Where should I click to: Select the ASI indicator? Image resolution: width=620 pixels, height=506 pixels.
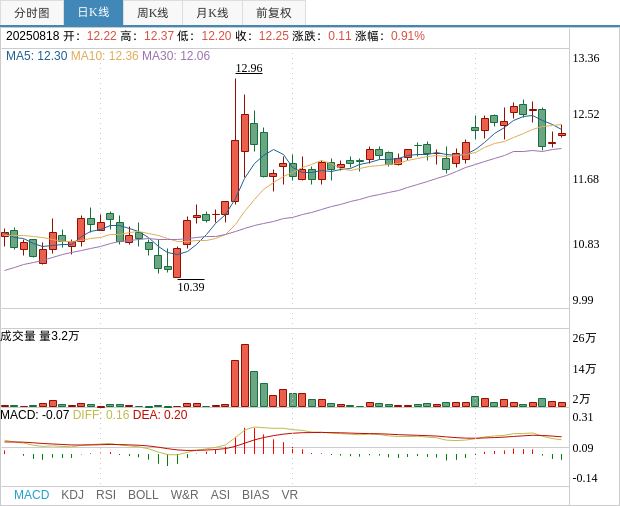pyautogui.click(x=220, y=495)
